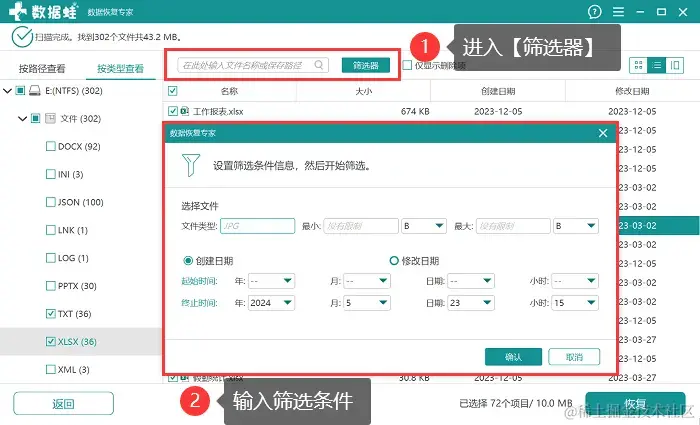The height and width of the screenshot is (425, 700).
Task: Sort by the 大小 column header
Action: 364,91
